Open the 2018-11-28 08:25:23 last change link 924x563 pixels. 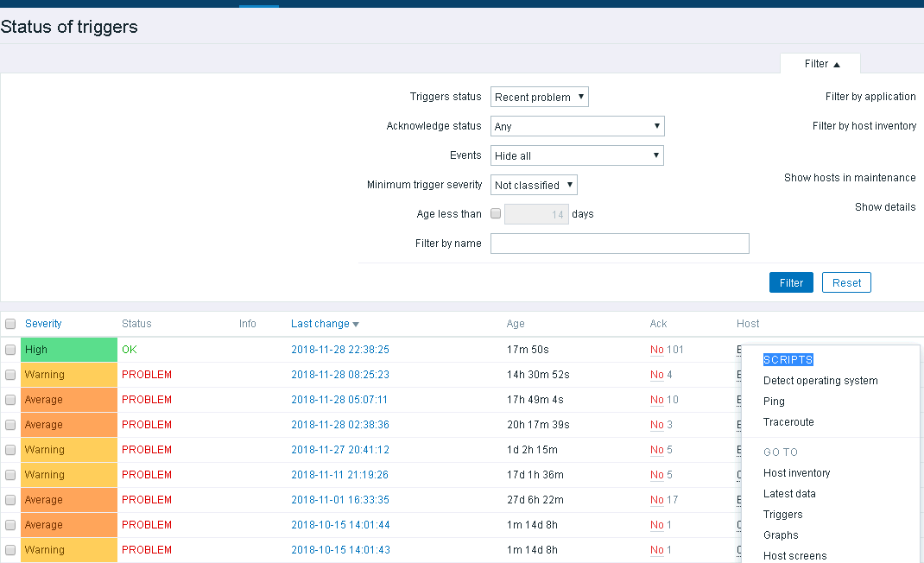coord(340,375)
